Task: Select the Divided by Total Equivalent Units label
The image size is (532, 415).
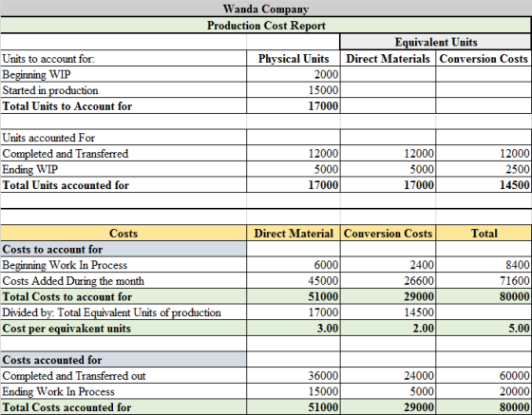Action: 112,312
